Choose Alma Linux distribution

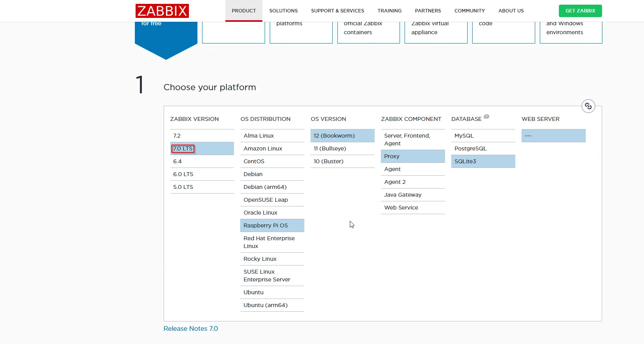pyautogui.click(x=272, y=136)
